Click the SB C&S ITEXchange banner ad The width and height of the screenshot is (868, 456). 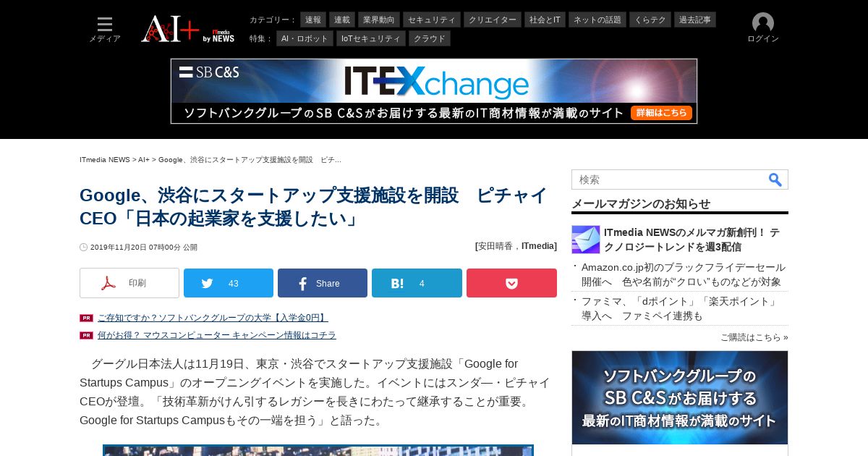click(x=434, y=91)
